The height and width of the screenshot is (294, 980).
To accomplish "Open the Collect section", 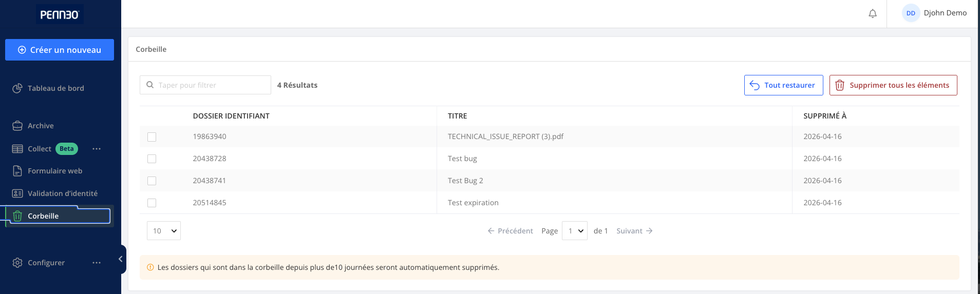I will click(x=40, y=149).
